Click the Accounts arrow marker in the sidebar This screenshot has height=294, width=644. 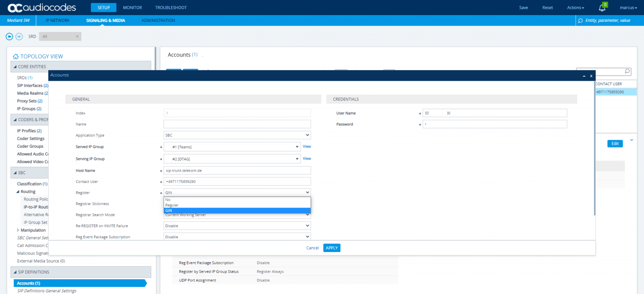click(146, 283)
